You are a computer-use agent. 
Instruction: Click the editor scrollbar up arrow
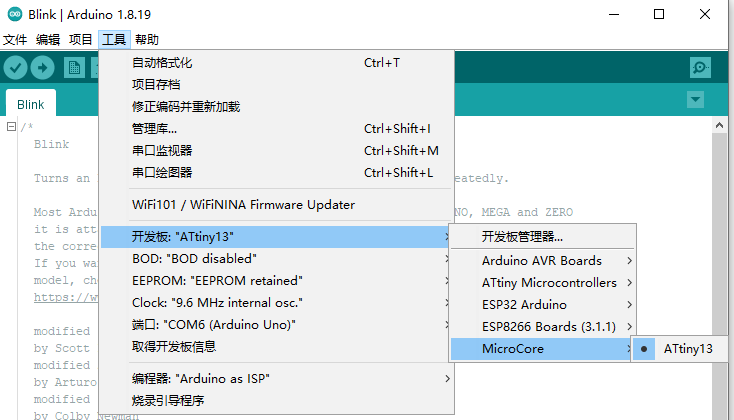click(x=719, y=125)
